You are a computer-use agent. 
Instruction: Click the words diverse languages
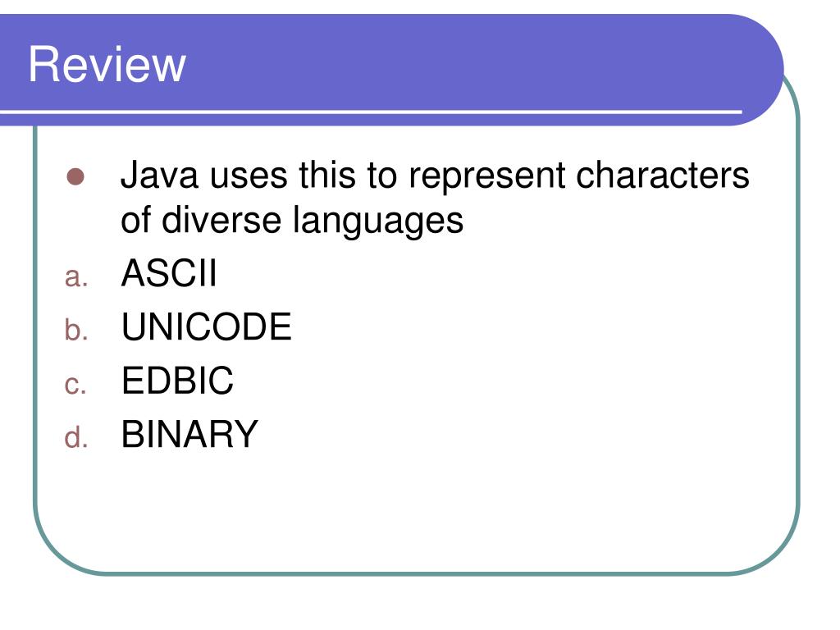[x=313, y=221]
